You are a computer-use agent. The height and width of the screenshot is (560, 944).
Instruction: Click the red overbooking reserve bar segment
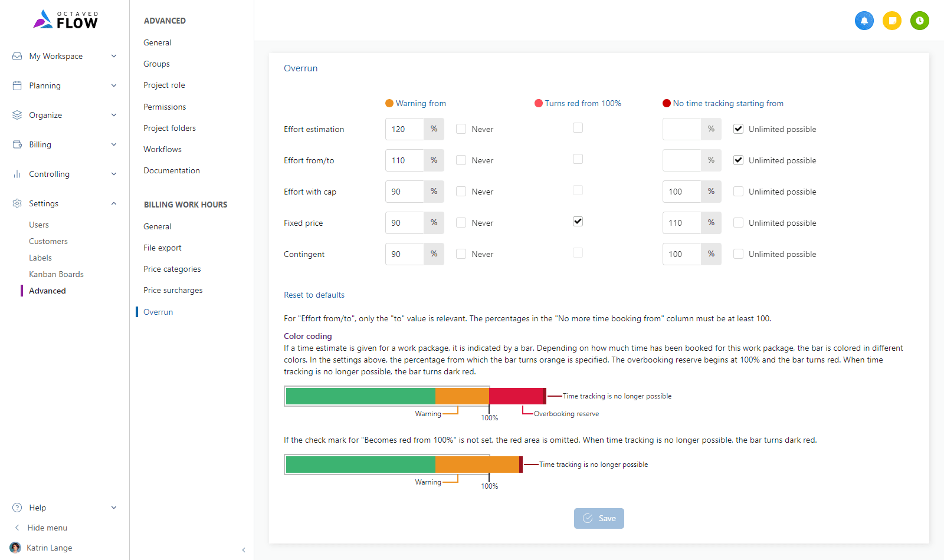(x=515, y=396)
